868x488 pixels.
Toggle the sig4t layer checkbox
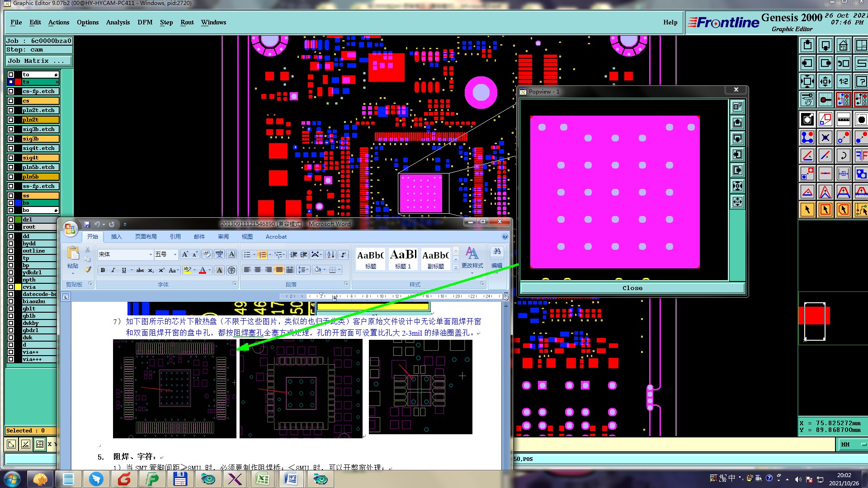tap(11, 158)
